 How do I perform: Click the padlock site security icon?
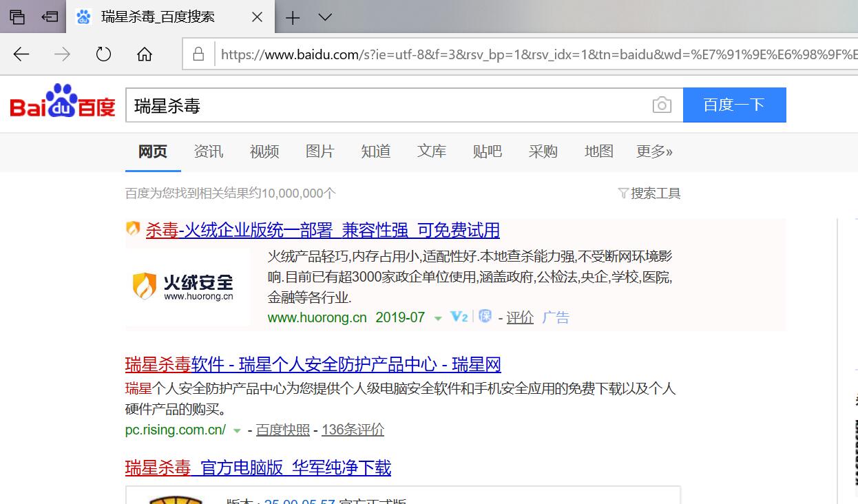pyautogui.click(x=198, y=54)
